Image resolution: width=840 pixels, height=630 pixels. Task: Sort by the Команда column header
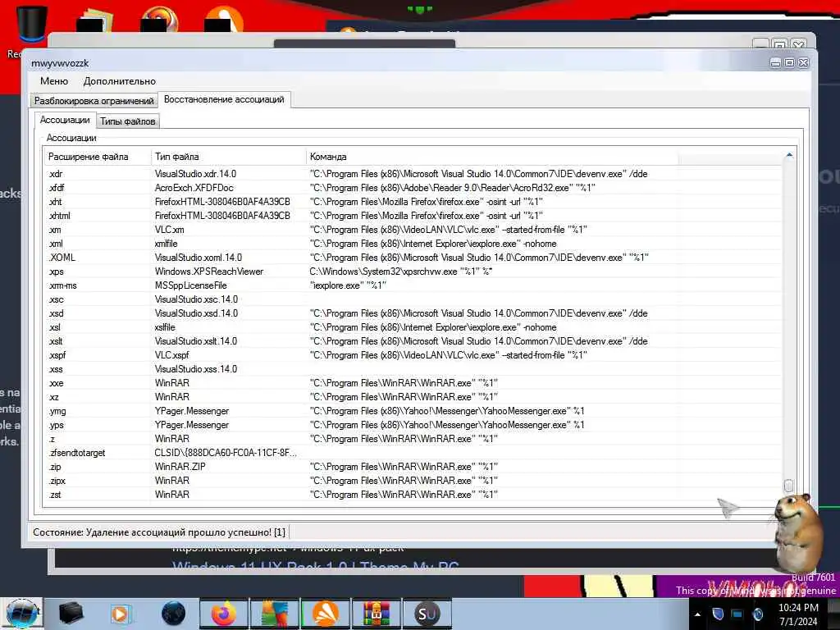492,157
